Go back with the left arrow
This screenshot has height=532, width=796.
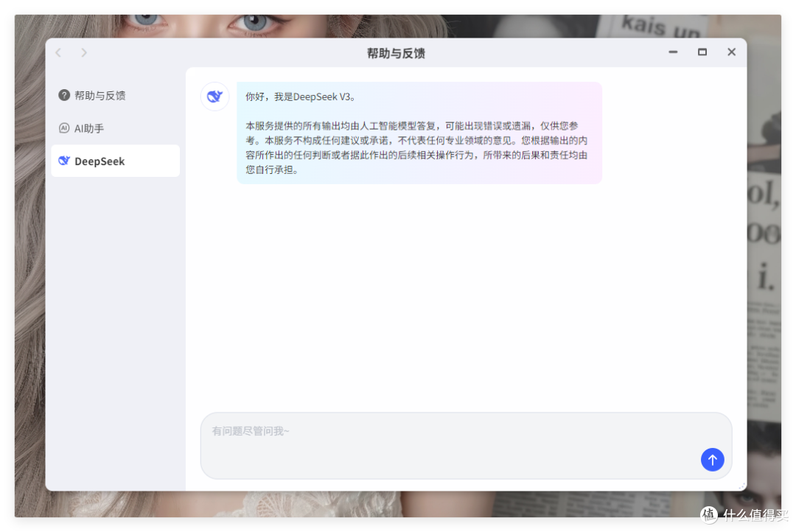tap(58, 53)
